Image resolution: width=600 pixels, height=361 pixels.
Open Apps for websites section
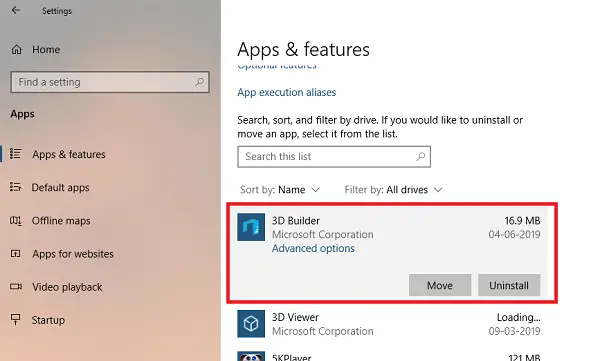(73, 254)
